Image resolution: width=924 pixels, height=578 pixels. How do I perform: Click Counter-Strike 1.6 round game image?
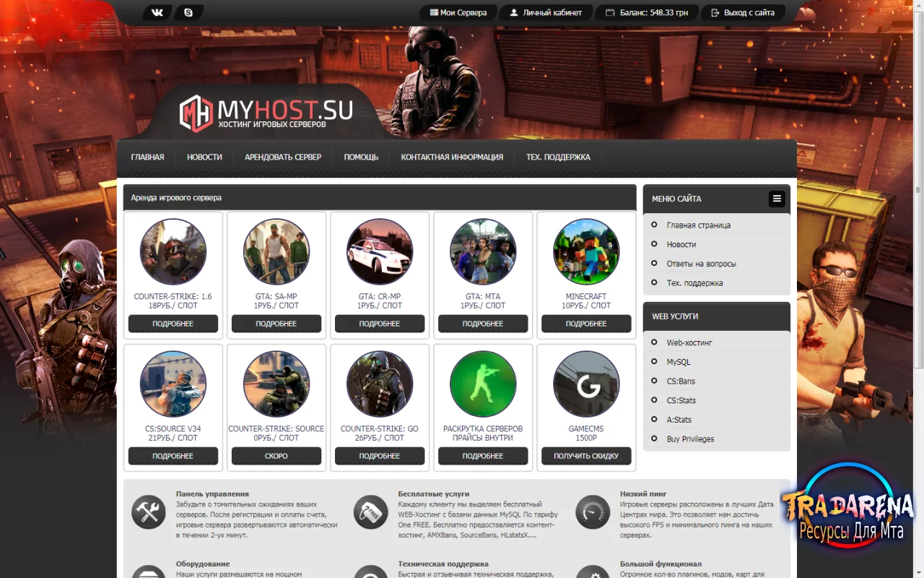tap(173, 252)
